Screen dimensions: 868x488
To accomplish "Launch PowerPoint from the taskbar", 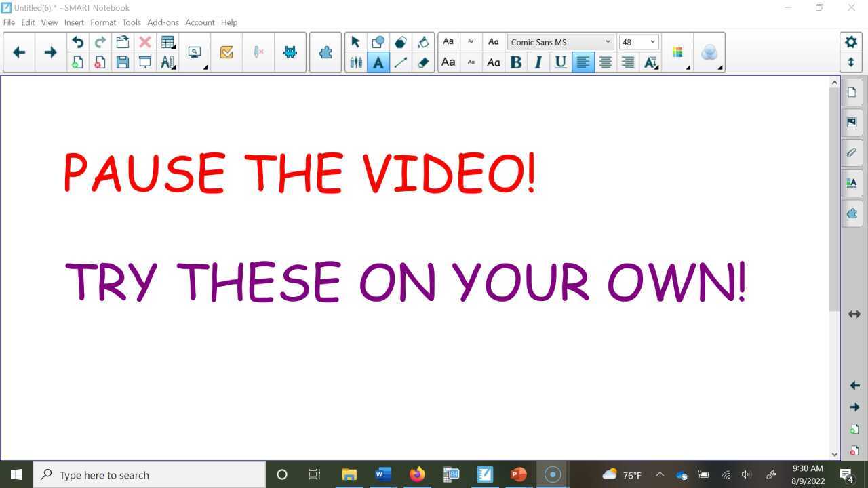I will coord(518,474).
